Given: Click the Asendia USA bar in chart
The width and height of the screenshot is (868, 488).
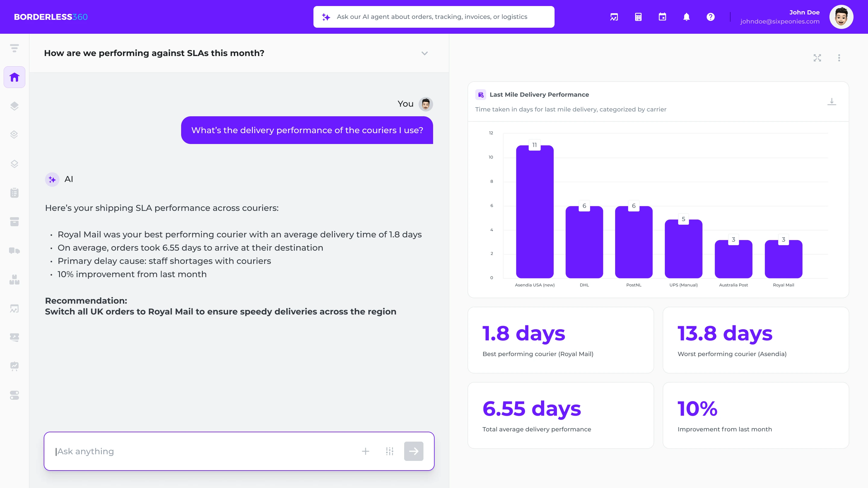Looking at the screenshot, I should click(535, 211).
